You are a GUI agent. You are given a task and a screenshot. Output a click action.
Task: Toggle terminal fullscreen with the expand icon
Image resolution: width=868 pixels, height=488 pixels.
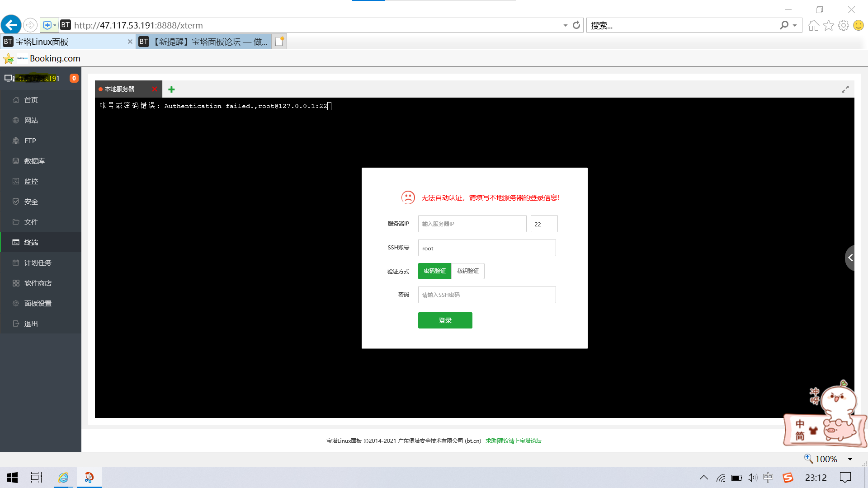pyautogui.click(x=845, y=89)
